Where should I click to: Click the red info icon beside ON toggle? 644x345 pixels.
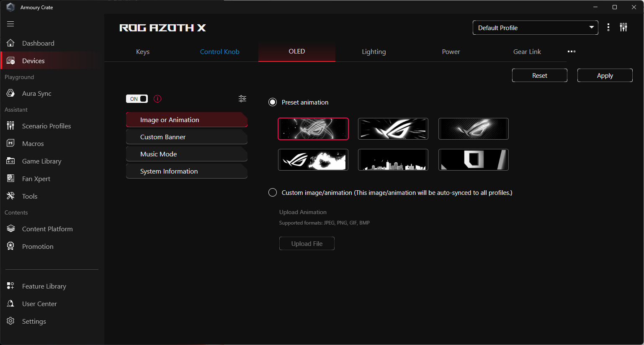(157, 99)
